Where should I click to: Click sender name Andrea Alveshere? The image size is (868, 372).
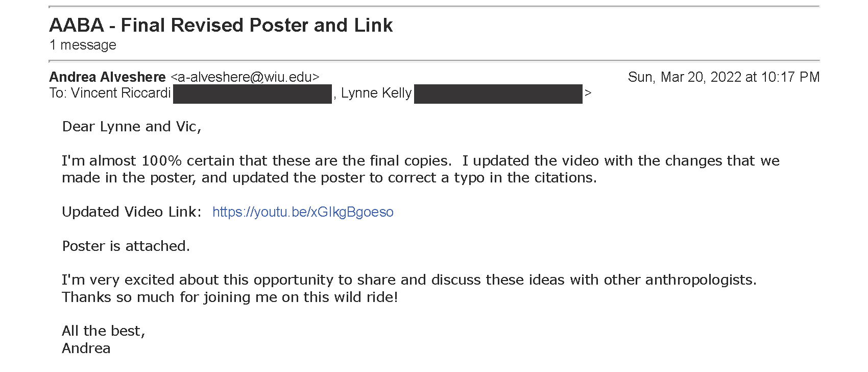(x=108, y=77)
